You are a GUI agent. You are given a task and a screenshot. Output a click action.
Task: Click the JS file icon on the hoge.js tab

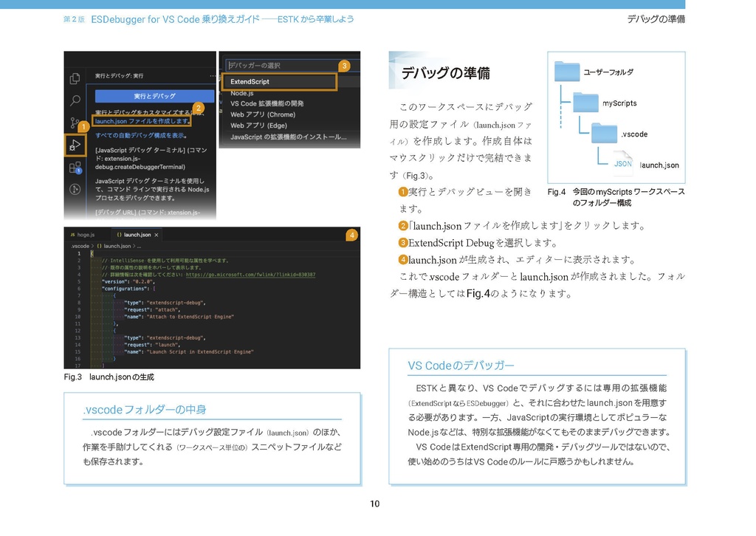73,235
